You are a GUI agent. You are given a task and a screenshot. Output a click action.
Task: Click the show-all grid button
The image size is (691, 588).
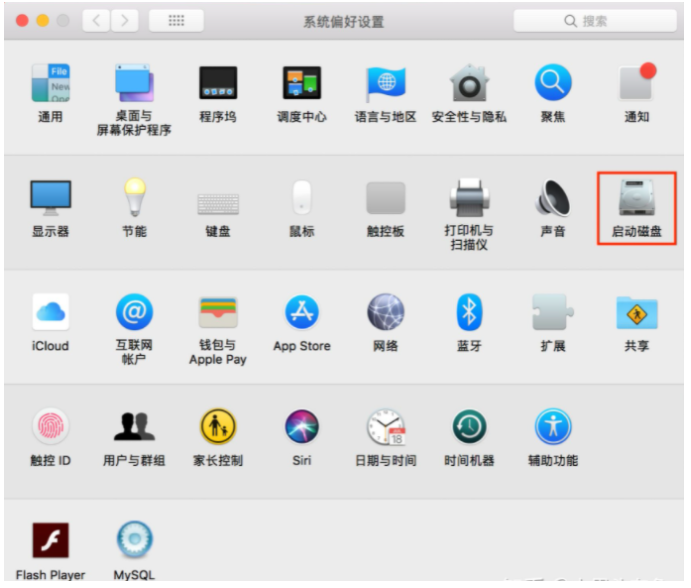click(176, 21)
